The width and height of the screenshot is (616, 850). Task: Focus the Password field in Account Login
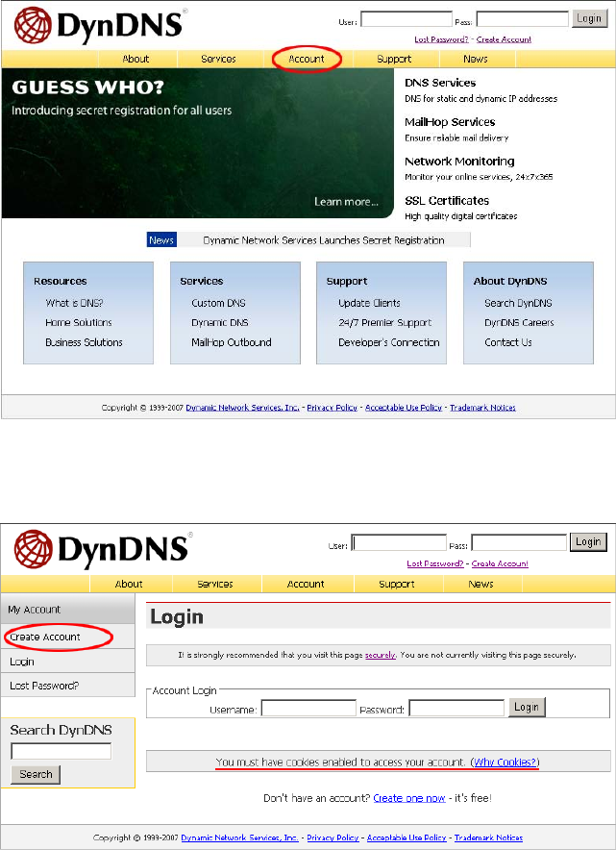pyautogui.click(x=456, y=708)
